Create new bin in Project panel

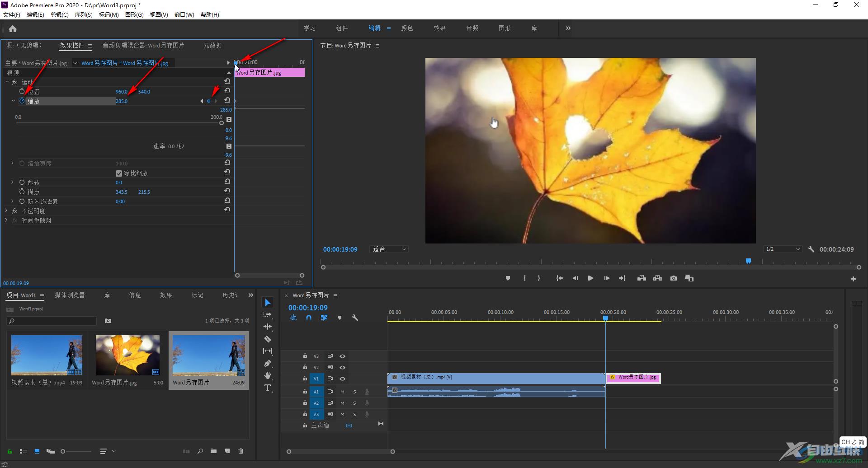(213, 451)
